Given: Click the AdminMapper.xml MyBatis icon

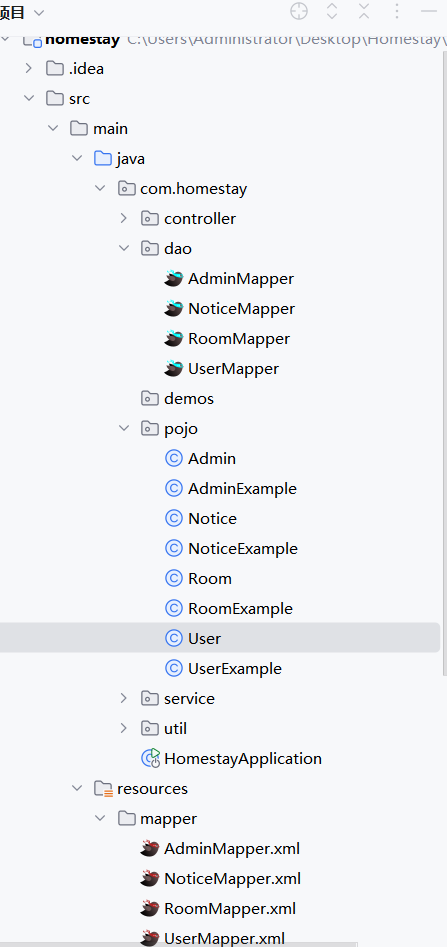Looking at the screenshot, I should pos(149,849).
